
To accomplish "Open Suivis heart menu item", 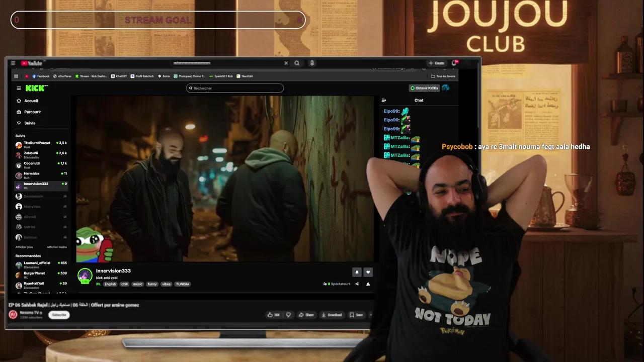I will click(x=26, y=123).
